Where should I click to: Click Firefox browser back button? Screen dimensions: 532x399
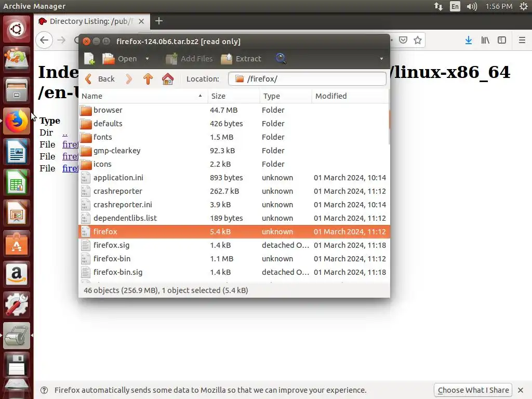tap(44, 40)
